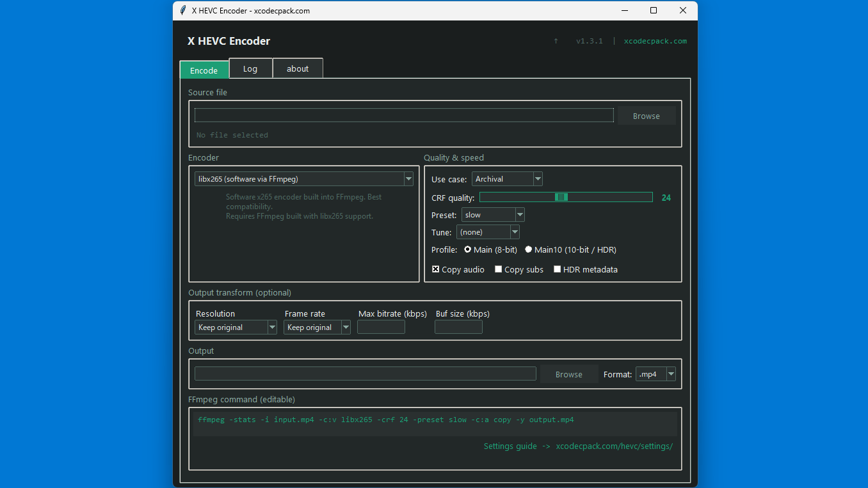This screenshot has width=868, height=488.
Task: Click the CRF value 24 label
Action: pyautogui.click(x=666, y=198)
